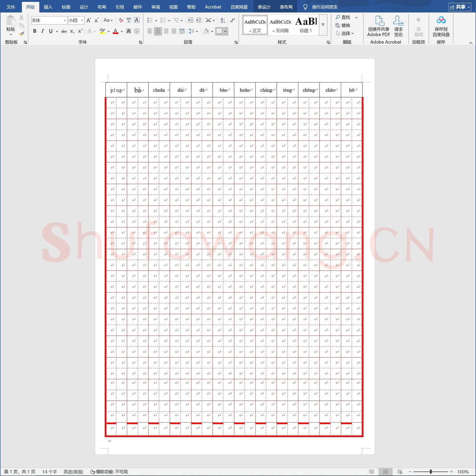
Task: Click Save to Baidu Netdisk (保存到百度网盘)
Action: (x=441, y=26)
